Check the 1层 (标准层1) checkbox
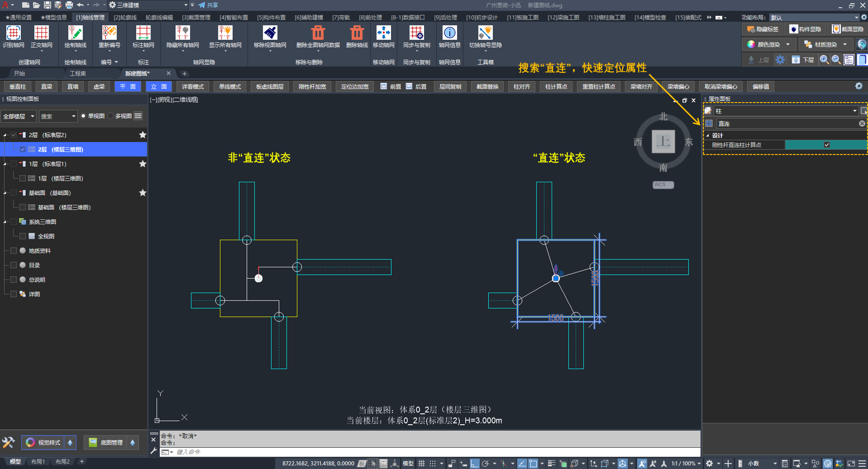 click(x=14, y=164)
